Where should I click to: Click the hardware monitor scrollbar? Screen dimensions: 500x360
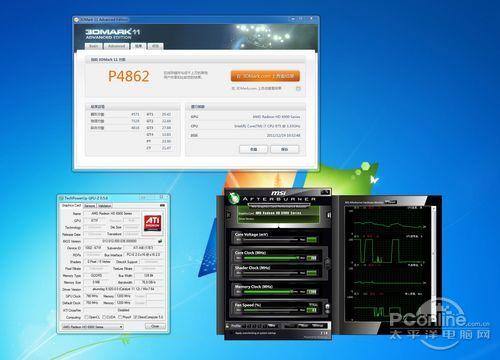pyautogui.click(x=433, y=263)
